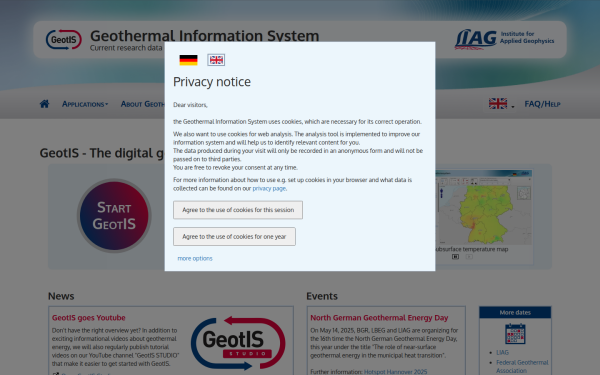The image size is (600, 375).
Task: Open the LIAG Institute logo
Action: [x=504, y=39]
